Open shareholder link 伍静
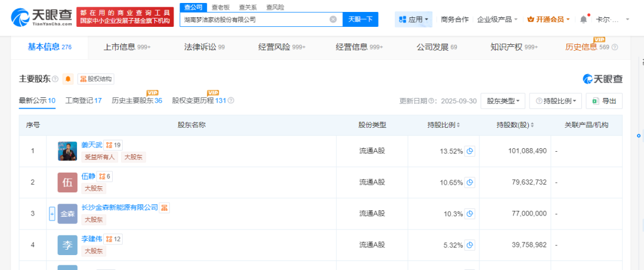This screenshot has width=644, height=270. tap(88, 176)
